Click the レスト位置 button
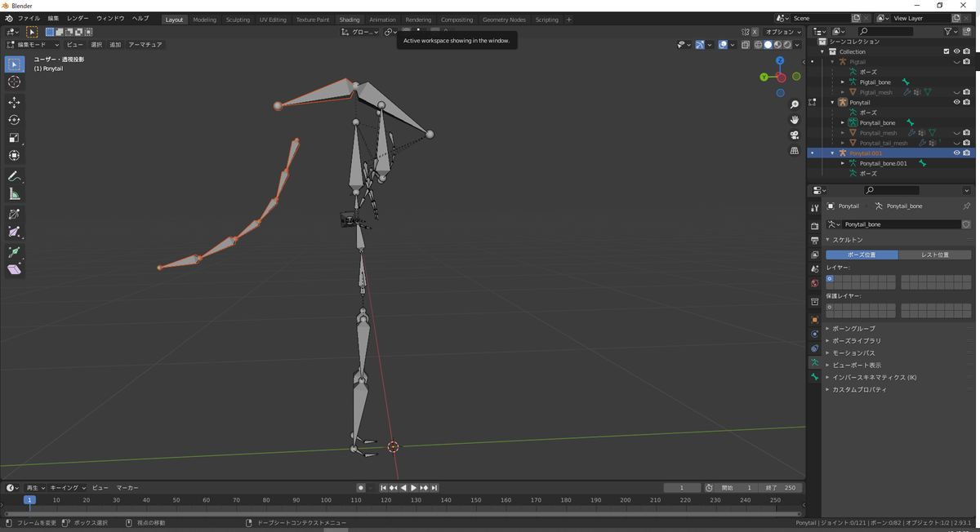This screenshot has width=980, height=532. click(x=935, y=255)
